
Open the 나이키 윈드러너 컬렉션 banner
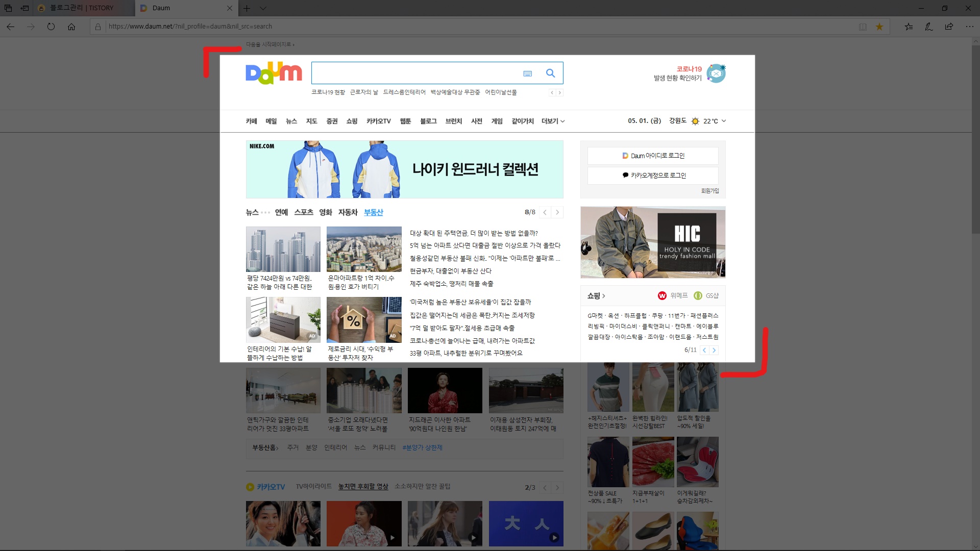coord(404,169)
